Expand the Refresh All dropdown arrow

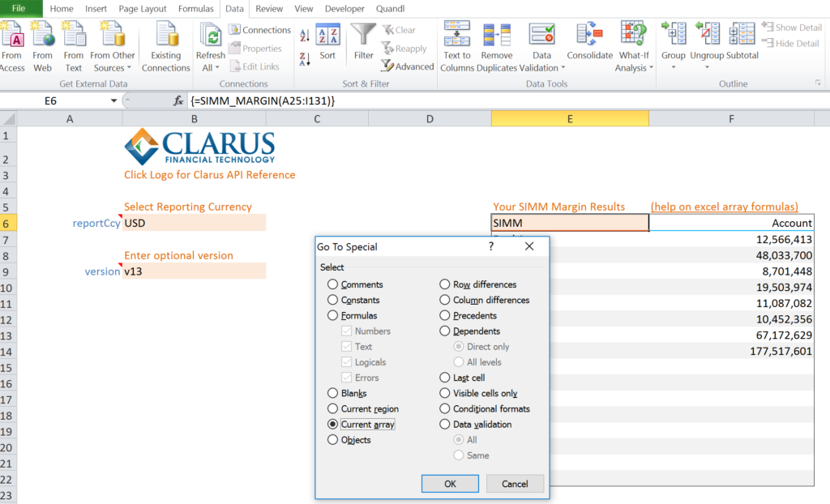click(x=217, y=68)
